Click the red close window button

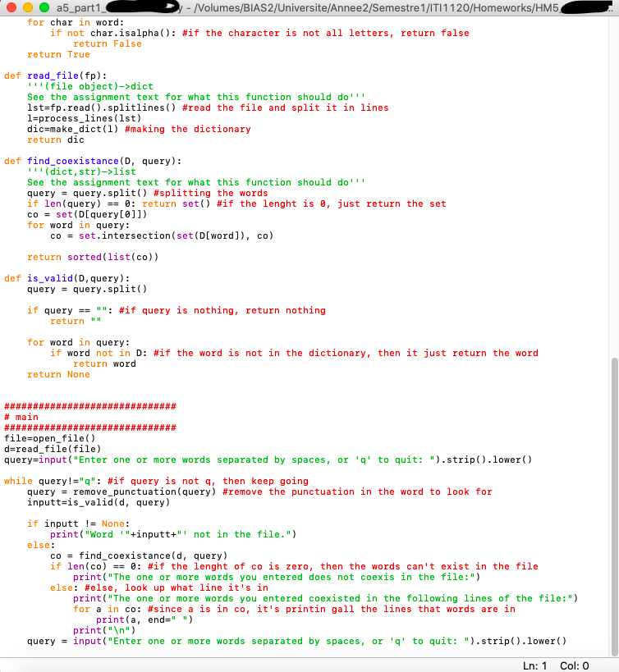click(11, 7)
